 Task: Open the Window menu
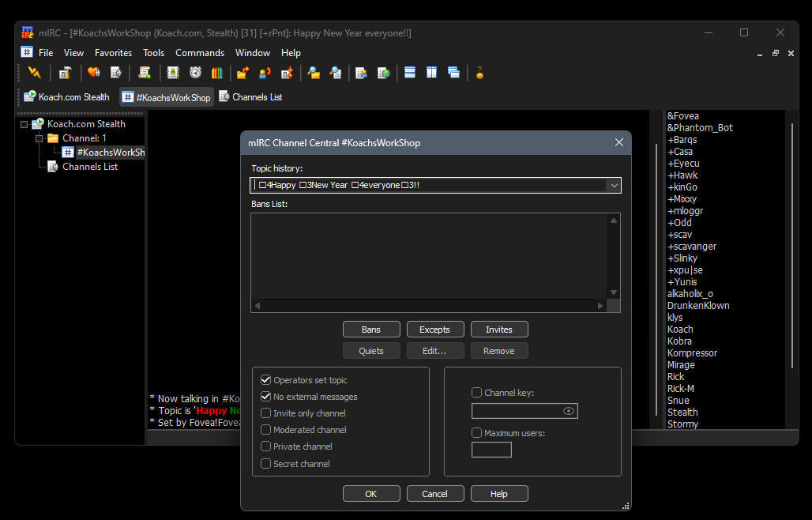pyautogui.click(x=253, y=53)
